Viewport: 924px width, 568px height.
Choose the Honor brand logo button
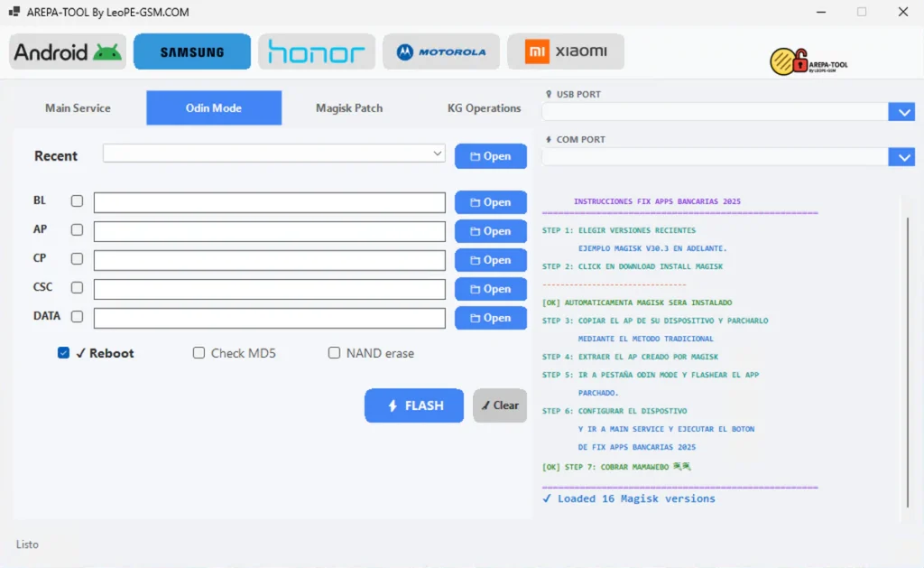tap(317, 52)
